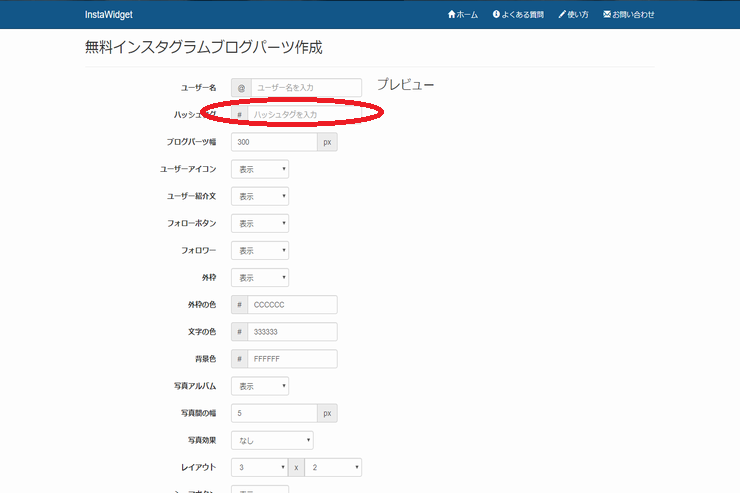Click the # icon beside 背景色 field
This screenshot has height=493, width=740.
[239, 359]
